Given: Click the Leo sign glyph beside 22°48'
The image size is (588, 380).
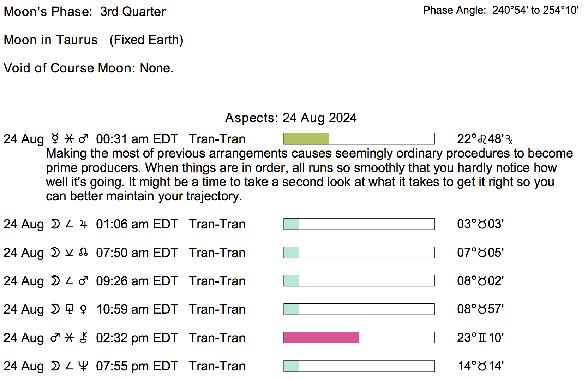Looking at the screenshot, I should coord(482,139).
